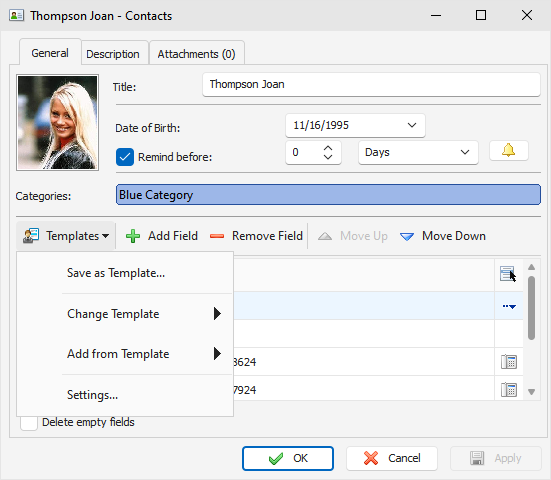
Task: Click the Move Up arrow button
Action: 353,236
